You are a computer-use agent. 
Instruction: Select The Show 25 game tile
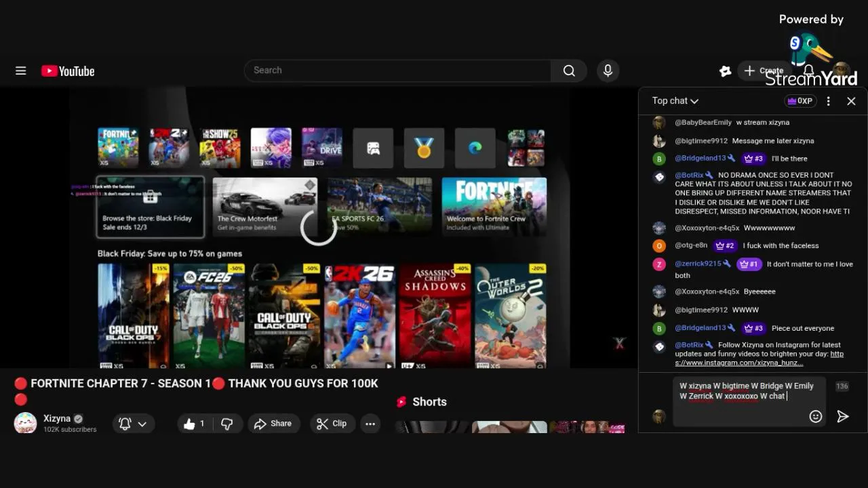[220, 148]
